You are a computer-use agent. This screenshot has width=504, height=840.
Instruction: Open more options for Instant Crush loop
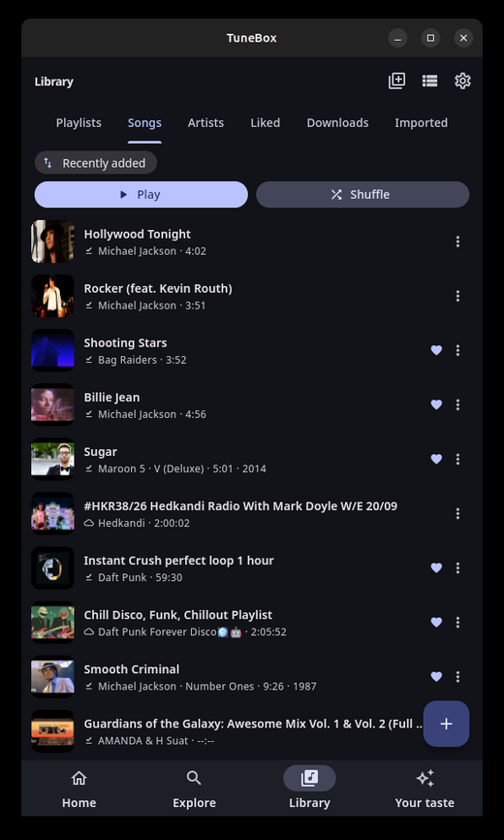457,567
